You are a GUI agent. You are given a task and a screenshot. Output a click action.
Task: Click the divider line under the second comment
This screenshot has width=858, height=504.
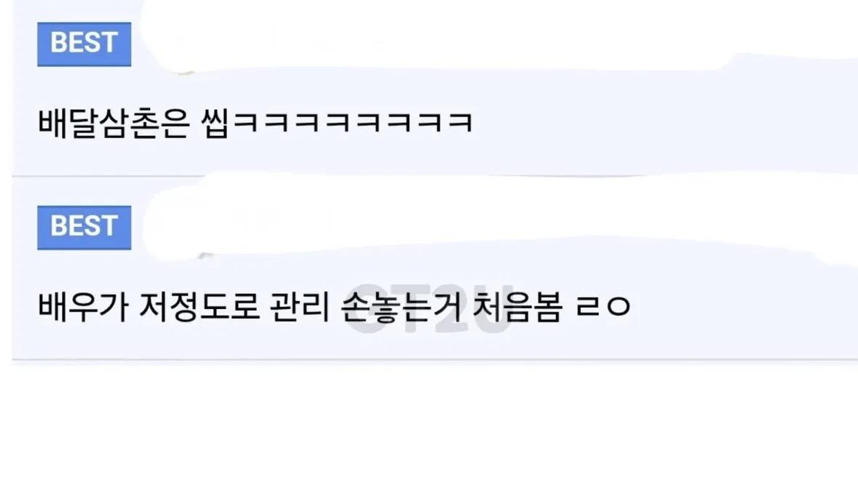coord(434,360)
